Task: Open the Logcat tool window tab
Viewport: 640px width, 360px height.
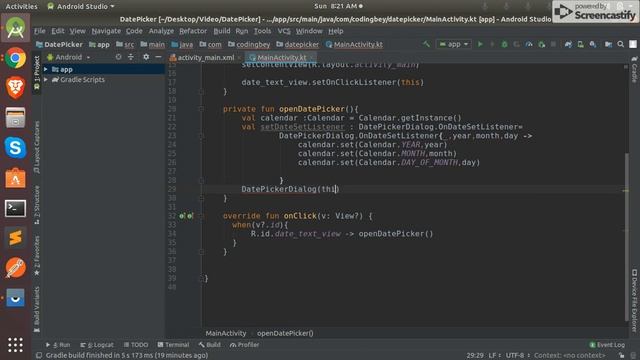Action: [x=97, y=345]
